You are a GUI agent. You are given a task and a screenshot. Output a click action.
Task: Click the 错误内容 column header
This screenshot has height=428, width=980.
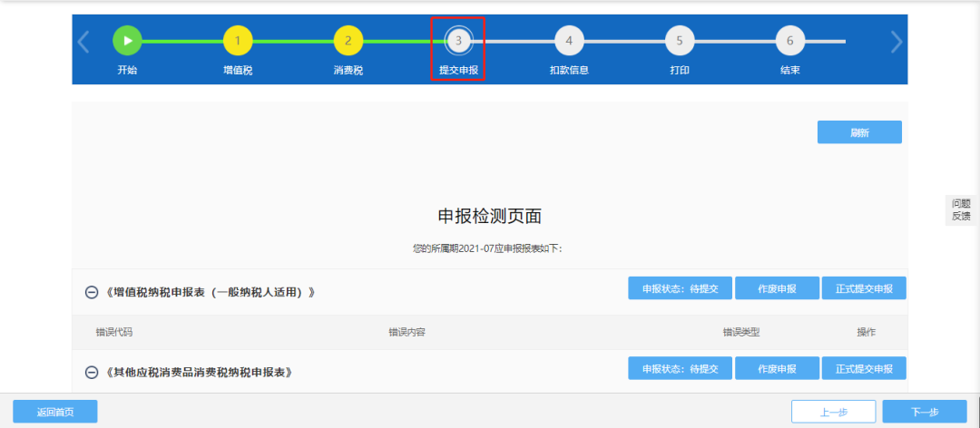click(407, 333)
